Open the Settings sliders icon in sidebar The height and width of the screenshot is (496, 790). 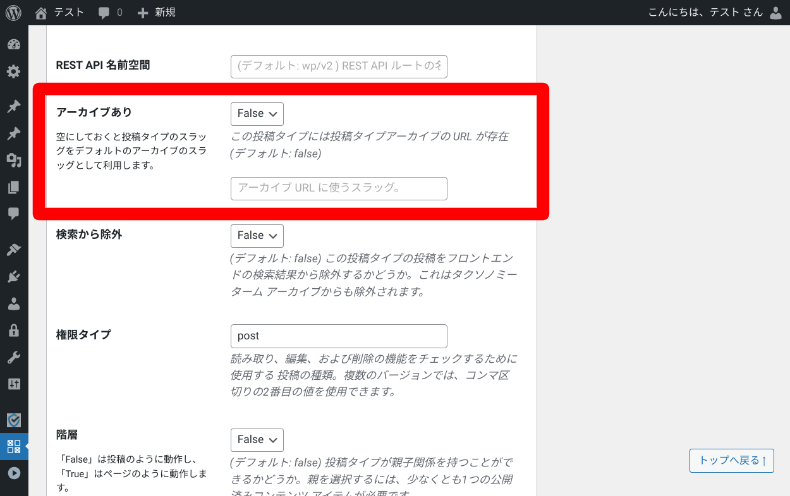coord(14,385)
